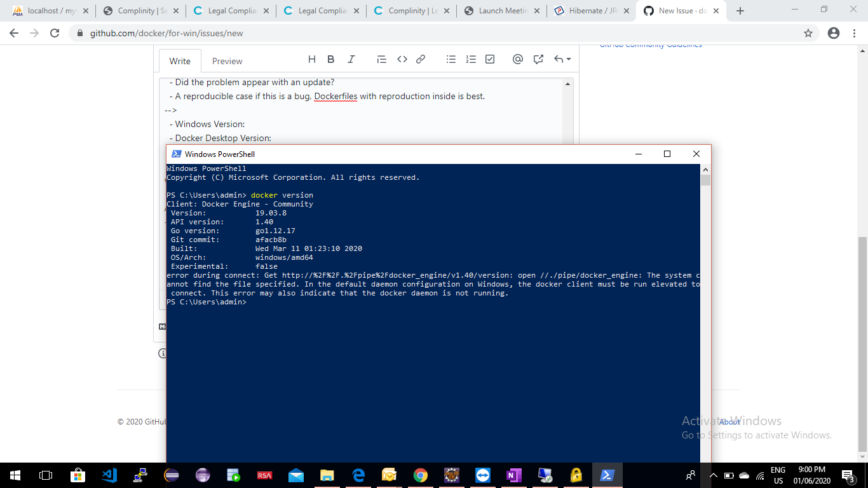Switch to the Hibernate / JPA browser tab
The width and height of the screenshot is (868, 488).
point(590,10)
